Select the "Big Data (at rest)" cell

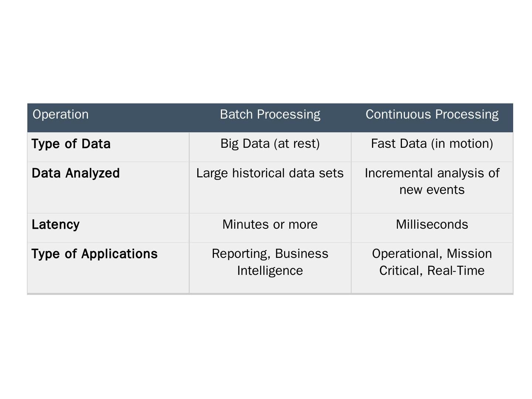click(270, 144)
